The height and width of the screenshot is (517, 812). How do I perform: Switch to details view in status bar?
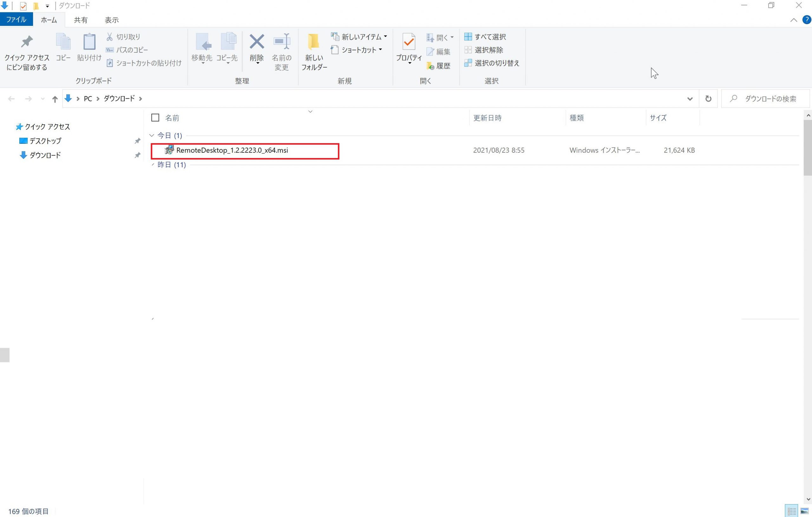point(791,511)
